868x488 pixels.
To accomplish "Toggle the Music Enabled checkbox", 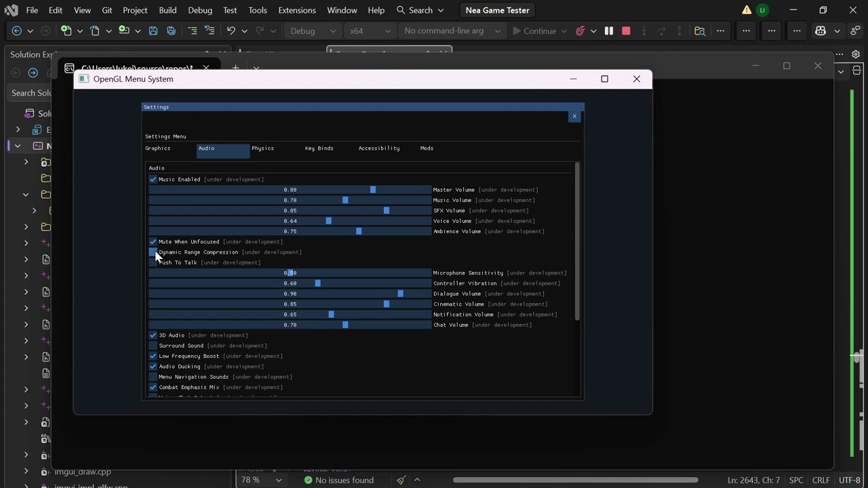I will tap(153, 180).
